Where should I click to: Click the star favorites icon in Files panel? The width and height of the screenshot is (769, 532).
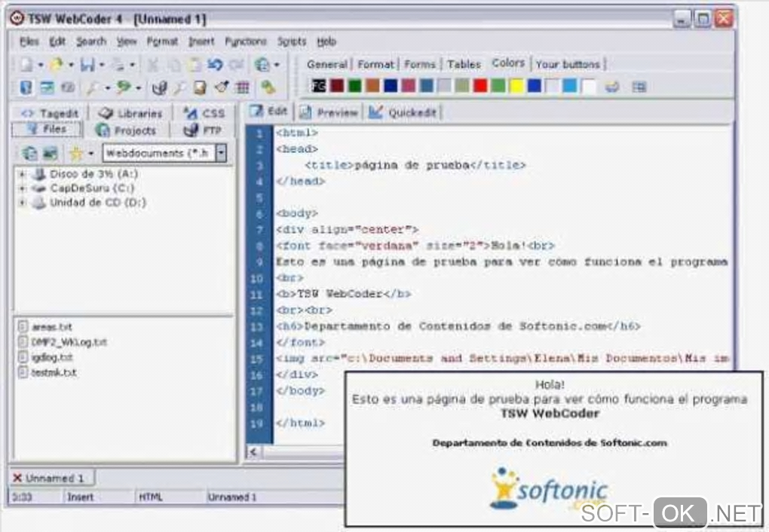click(76, 154)
